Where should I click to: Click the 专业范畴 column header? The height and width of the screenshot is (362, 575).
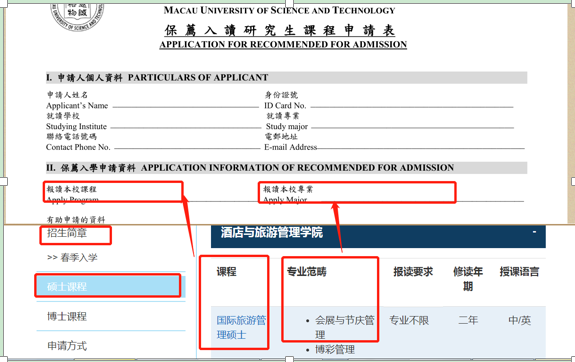tap(307, 272)
